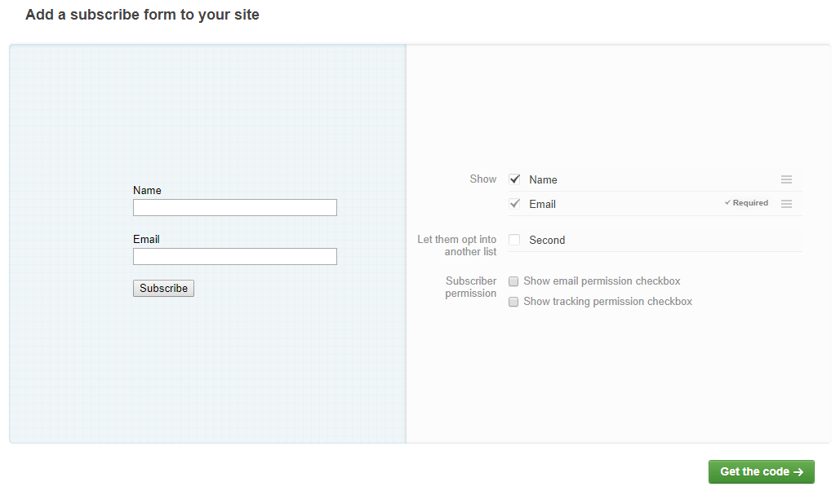840x504 pixels.
Task: Click the Name row reorder handle icon
Action: tap(786, 179)
